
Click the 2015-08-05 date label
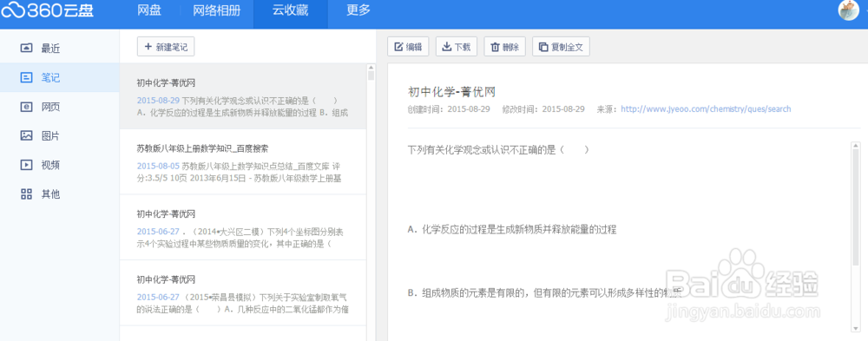[158, 166]
